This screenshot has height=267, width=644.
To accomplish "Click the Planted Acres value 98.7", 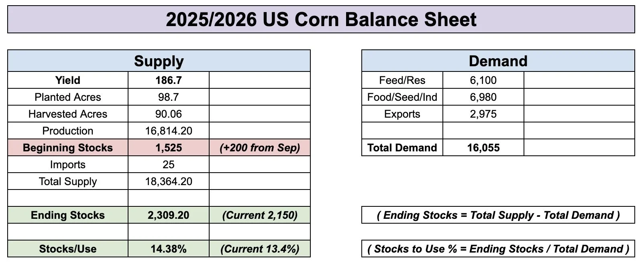I will point(169,97).
